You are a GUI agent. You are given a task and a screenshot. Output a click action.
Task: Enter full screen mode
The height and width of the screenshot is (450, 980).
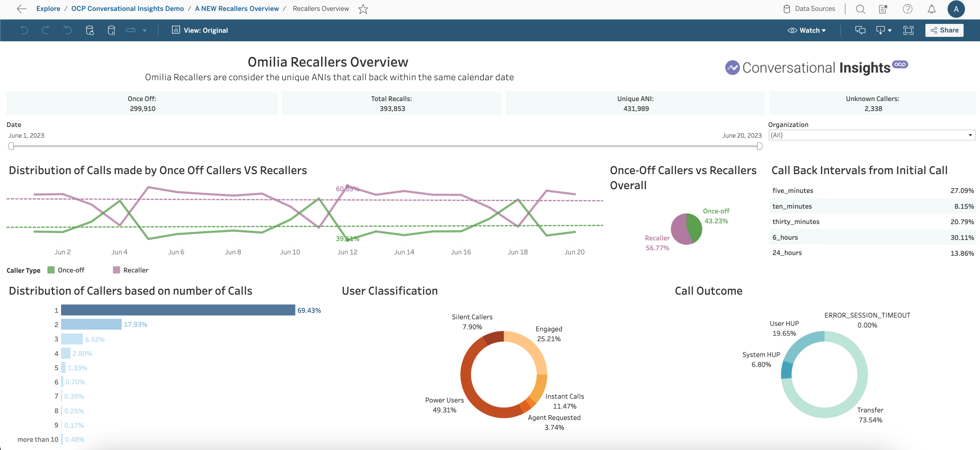pyautogui.click(x=908, y=30)
